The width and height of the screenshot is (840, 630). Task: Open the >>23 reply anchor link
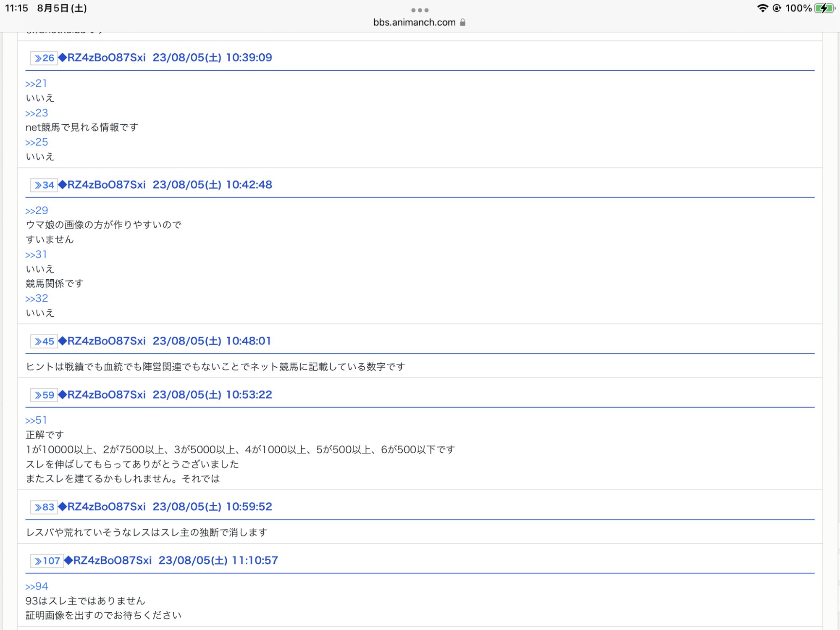point(37,113)
